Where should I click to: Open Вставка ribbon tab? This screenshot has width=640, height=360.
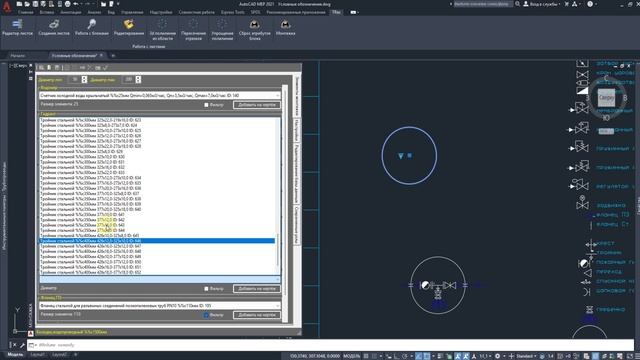point(47,12)
